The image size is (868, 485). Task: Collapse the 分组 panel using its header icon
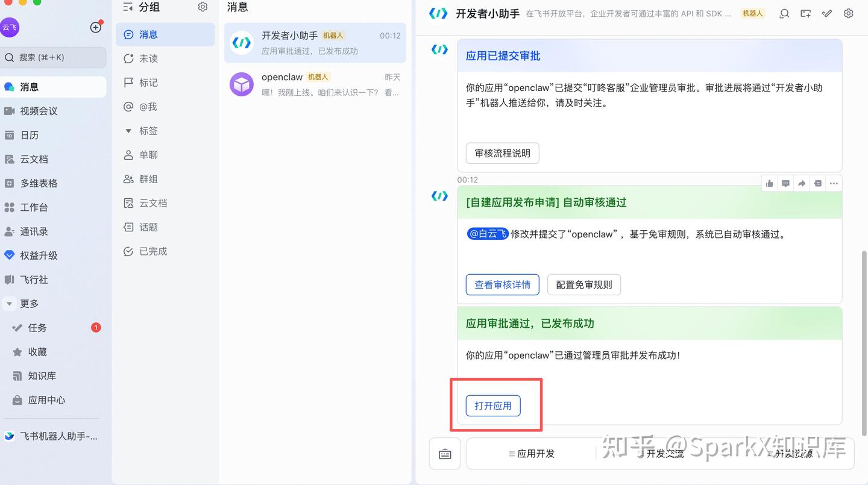tap(128, 7)
